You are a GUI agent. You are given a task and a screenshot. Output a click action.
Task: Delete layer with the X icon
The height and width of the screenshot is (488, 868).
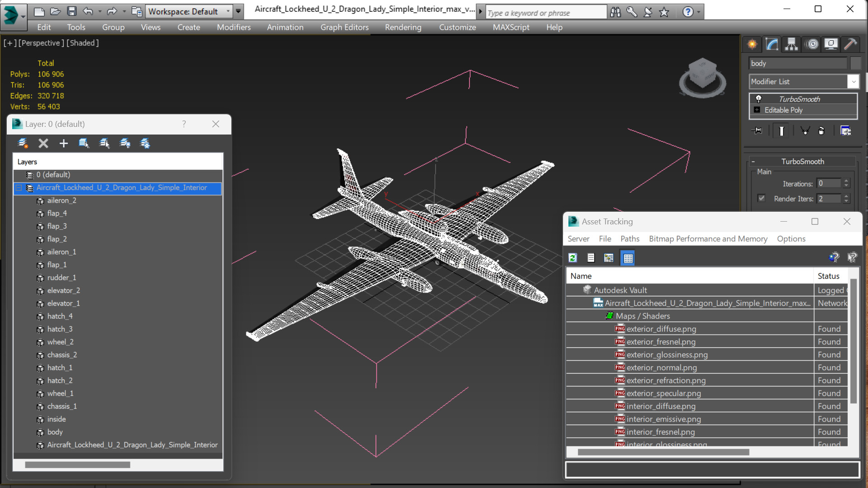(x=43, y=144)
